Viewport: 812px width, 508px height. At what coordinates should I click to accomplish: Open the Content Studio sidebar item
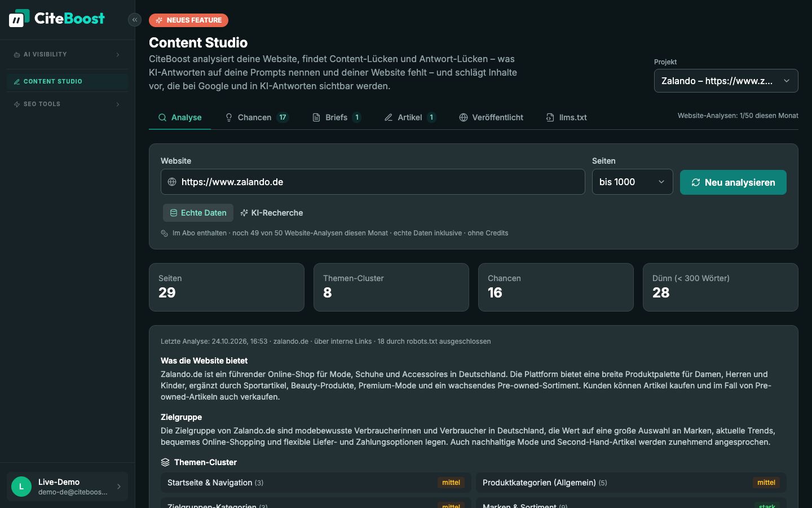[68, 82]
